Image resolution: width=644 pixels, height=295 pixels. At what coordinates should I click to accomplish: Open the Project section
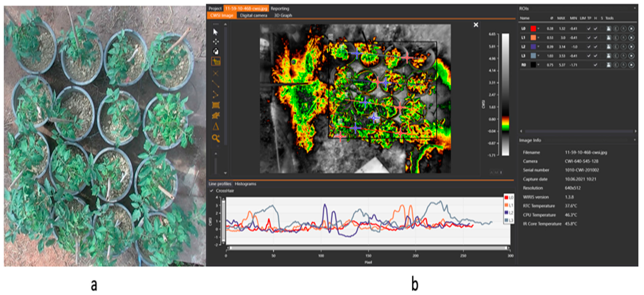[x=215, y=9]
